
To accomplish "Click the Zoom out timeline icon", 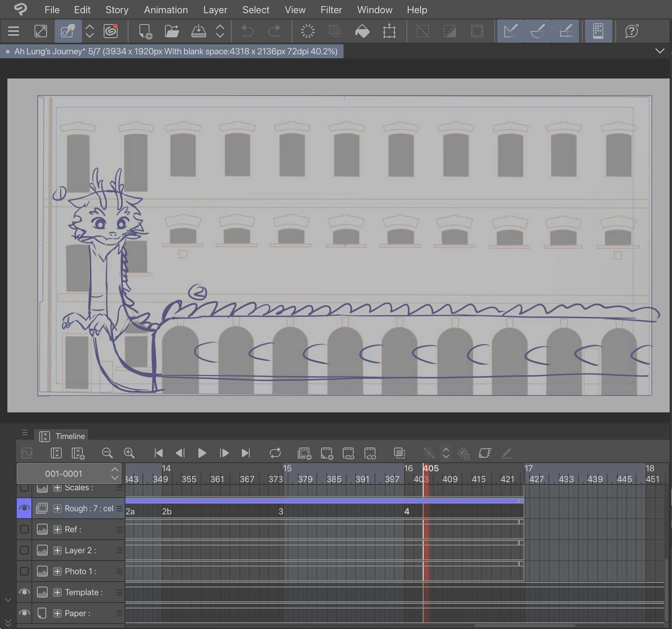I will pos(107,453).
